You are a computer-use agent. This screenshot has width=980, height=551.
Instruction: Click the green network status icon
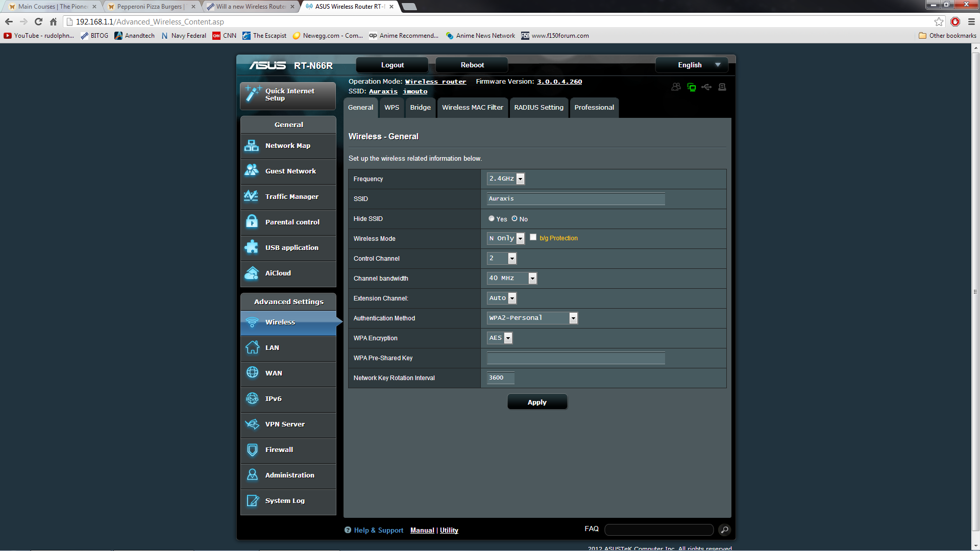coord(692,87)
